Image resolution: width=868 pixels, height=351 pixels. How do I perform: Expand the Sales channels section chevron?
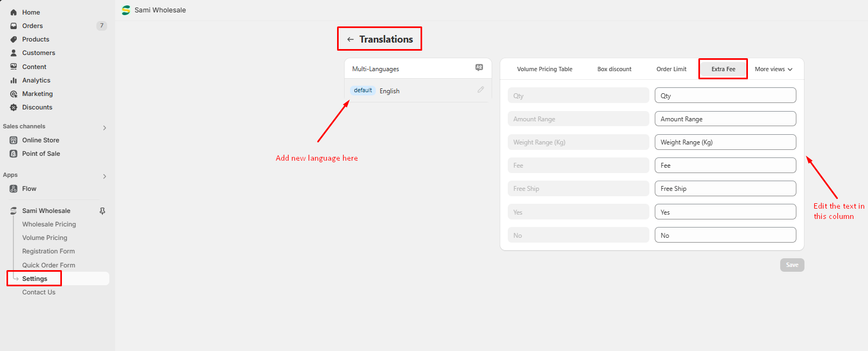[104, 128]
